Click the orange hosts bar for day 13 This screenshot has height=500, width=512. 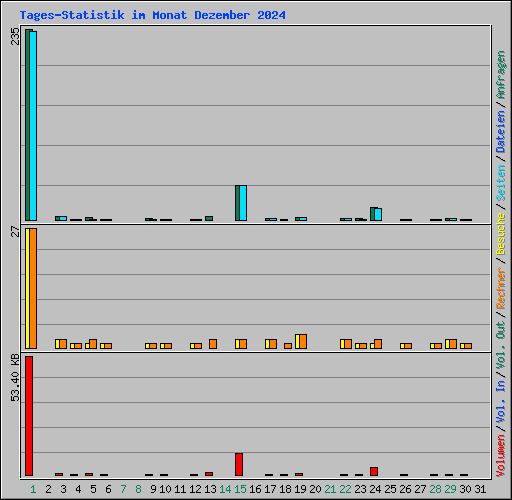coord(213,344)
